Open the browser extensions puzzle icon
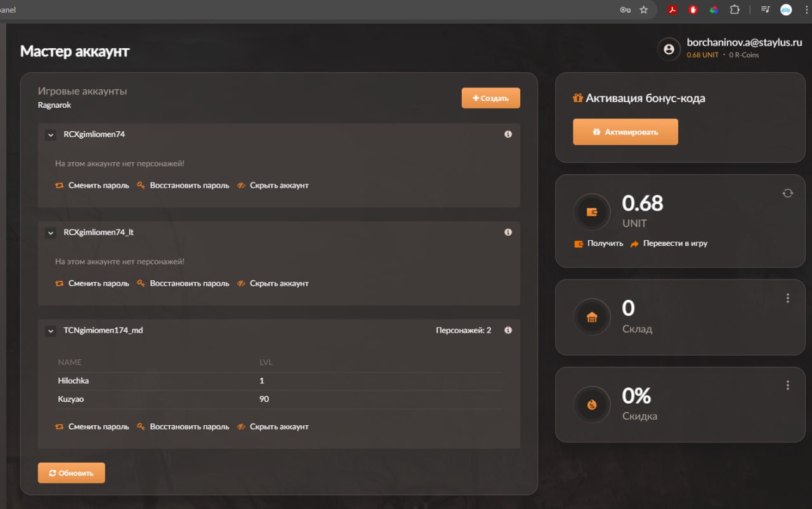Image resolution: width=812 pixels, height=509 pixels. point(735,10)
